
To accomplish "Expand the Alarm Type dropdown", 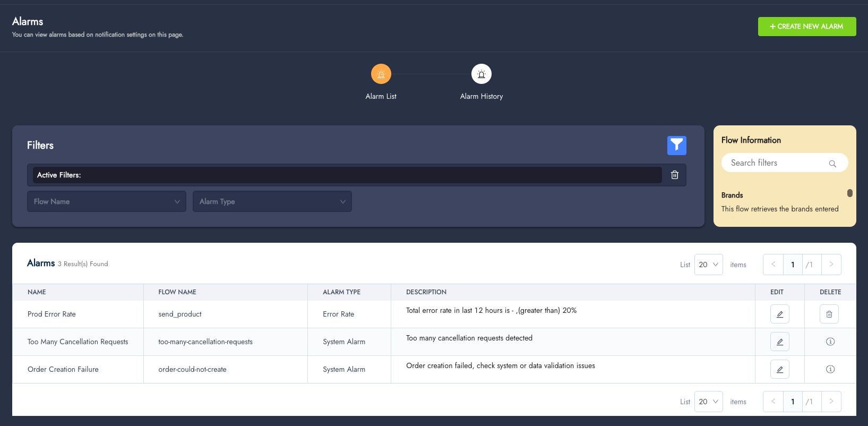I will coord(272,201).
